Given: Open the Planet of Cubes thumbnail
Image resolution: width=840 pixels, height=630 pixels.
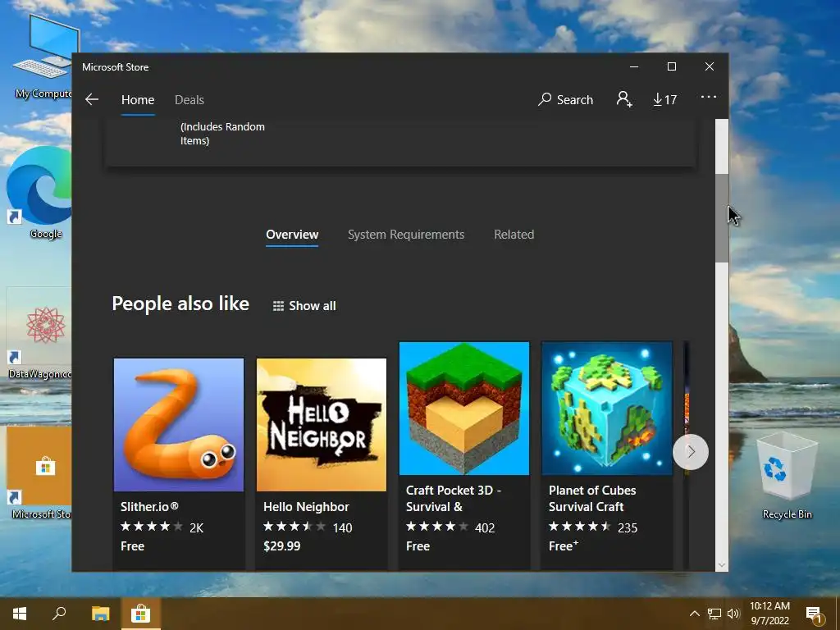Looking at the screenshot, I should pos(607,409).
